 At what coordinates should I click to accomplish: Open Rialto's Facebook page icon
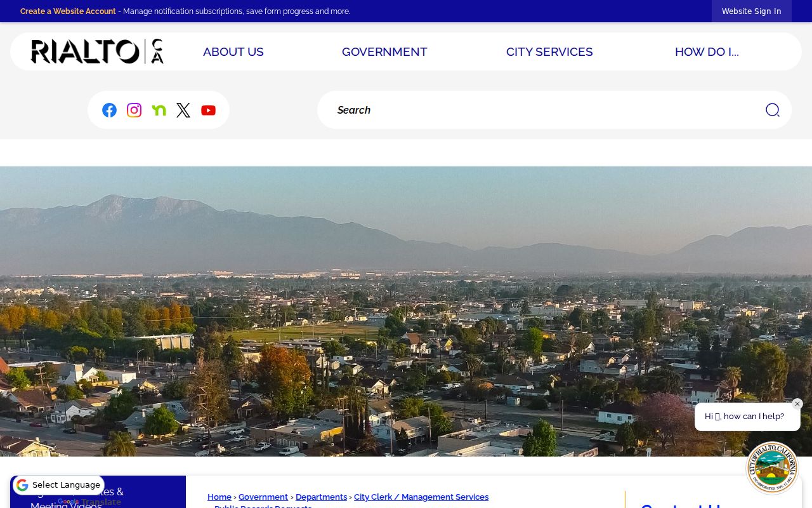(x=109, y=110)
